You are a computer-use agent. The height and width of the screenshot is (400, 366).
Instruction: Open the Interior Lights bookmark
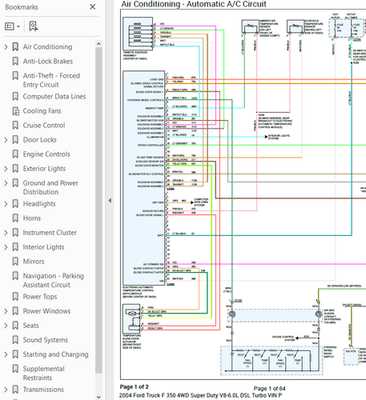coord(43,247)
